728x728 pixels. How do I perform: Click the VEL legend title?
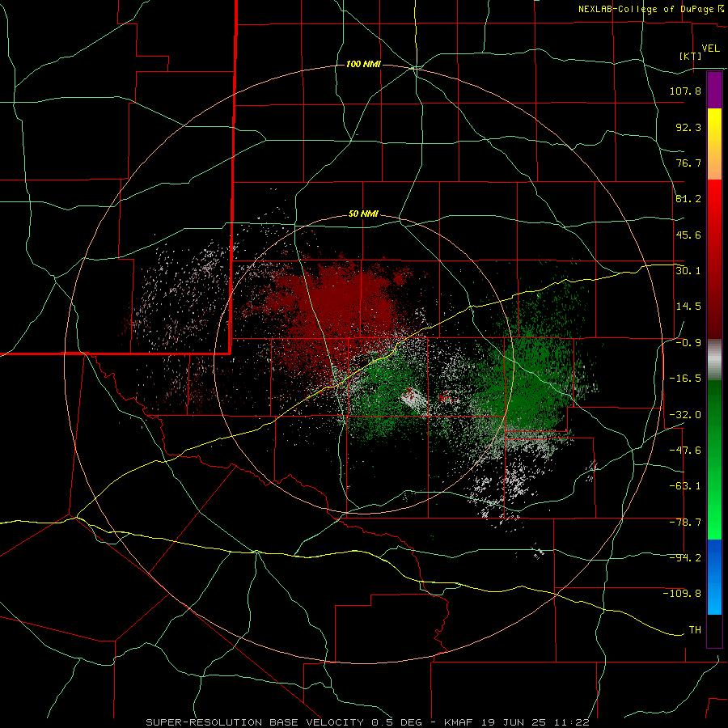tap(710, 49)
